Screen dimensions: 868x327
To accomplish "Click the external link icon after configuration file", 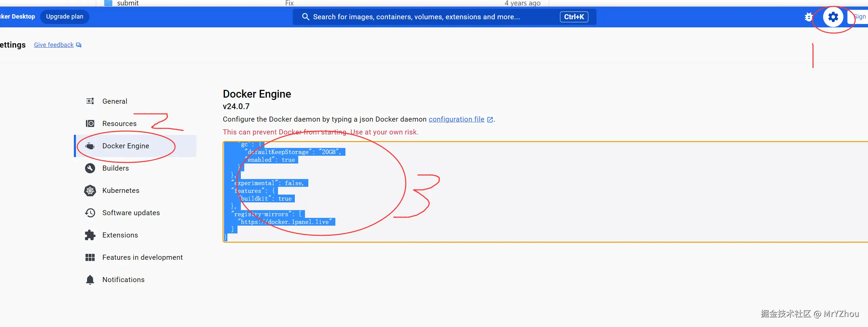I will pos(490,120).
